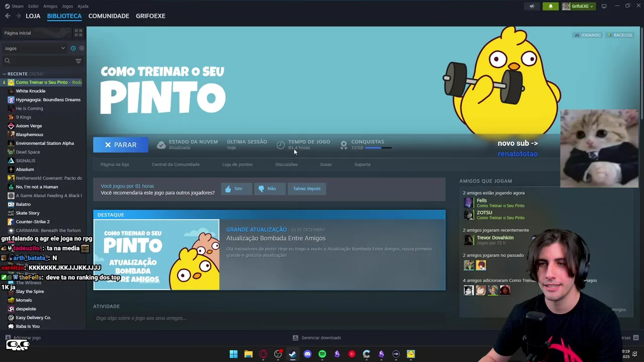Click the back navigation arrow
The width and height of the screenshot is (644, 362).
(8, 16)
